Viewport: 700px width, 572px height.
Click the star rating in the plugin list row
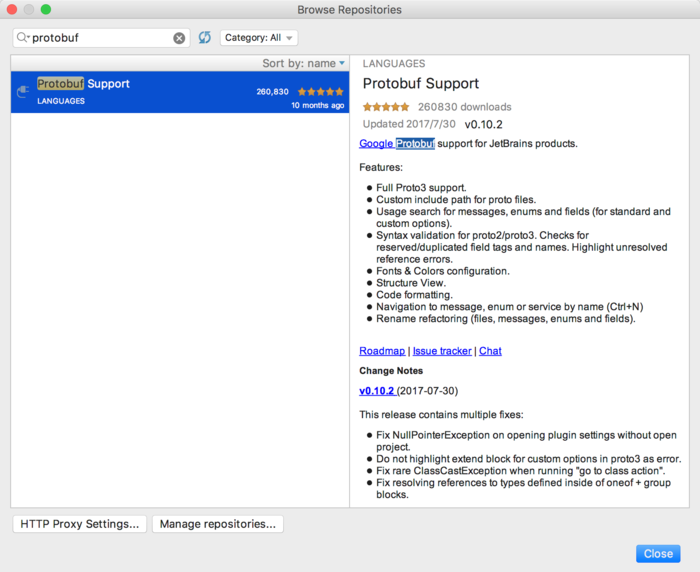pos(321,91)
